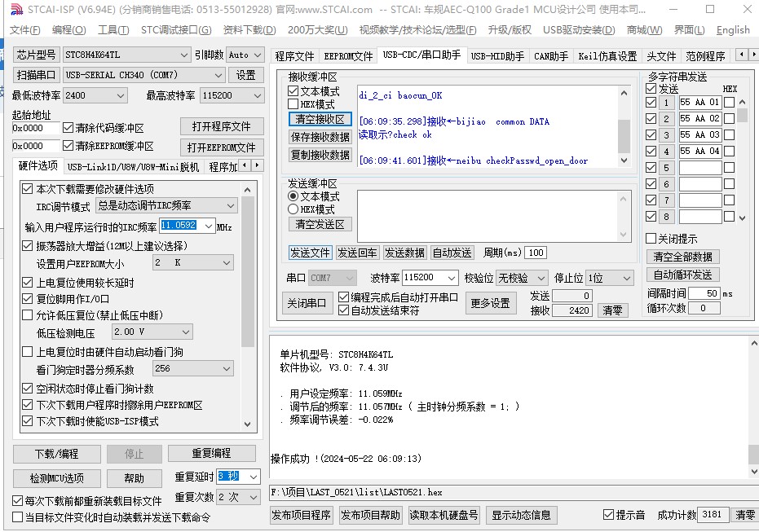Select send buffer HEX模式 radio button
759x532 pixels.
tap(293, 209)
